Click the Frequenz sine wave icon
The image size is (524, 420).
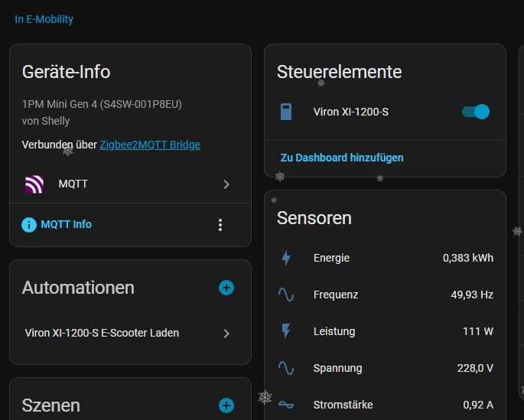pyautogui.click(x=286, y=295)
